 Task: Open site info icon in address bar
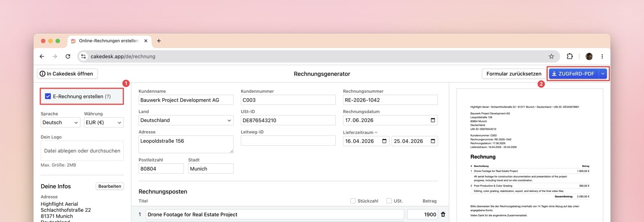coord(84,56)
